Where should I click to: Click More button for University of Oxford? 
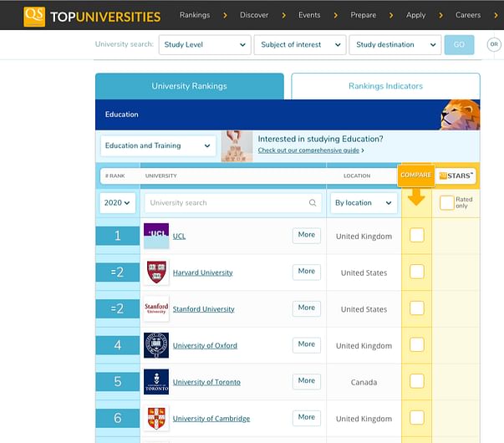coord(306,344)
